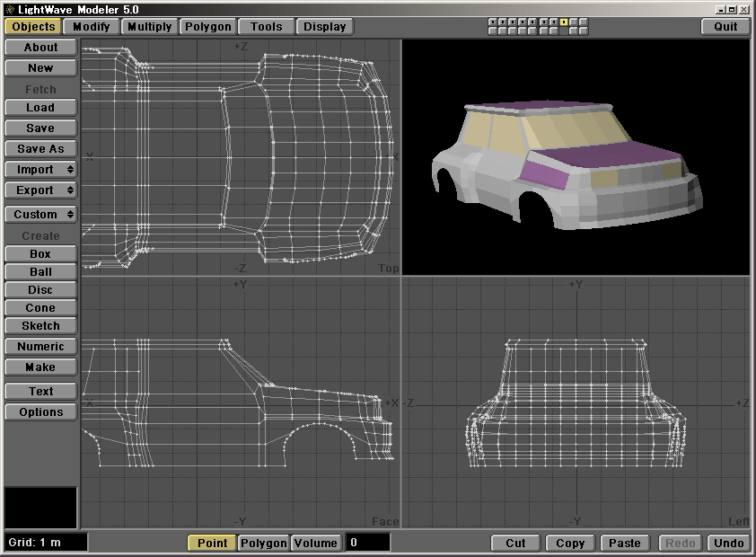Click the Numeric button
756x557 pixels.
(40, 347)
